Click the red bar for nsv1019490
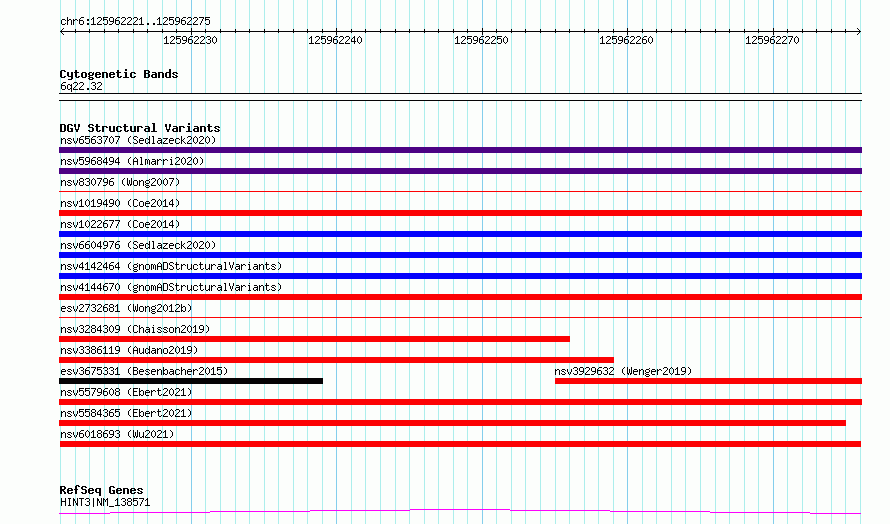Screen dimensions: 890x524 point(460,213)
